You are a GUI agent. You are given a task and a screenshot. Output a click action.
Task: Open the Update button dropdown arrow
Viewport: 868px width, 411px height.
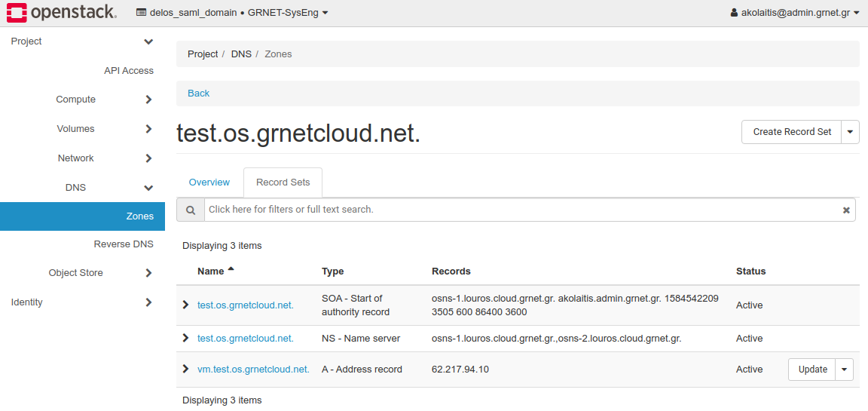(x=844, y=370)
